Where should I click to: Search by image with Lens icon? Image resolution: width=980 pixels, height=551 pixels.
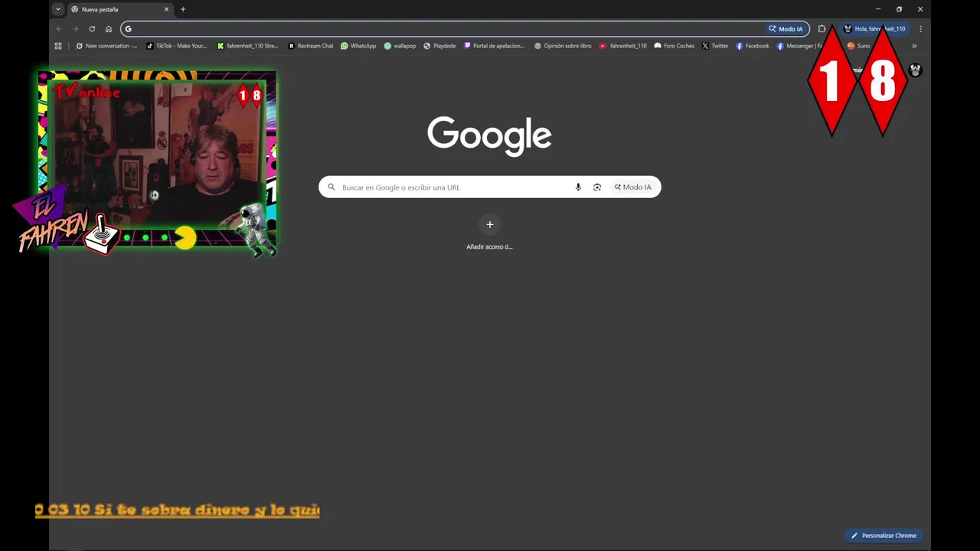coord(597,187)
